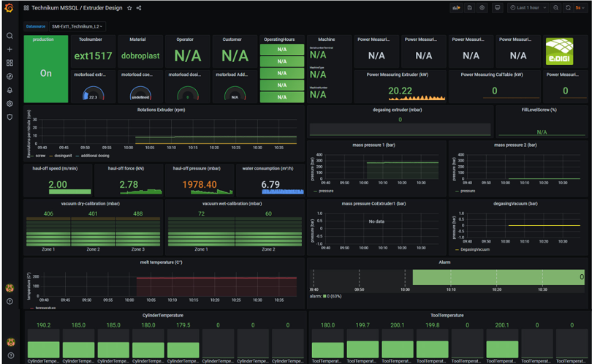Screen dimensions: 592x364
Task: Open the Datasource SMI-Ext1_Technikum dropdown
Action: click(78, 26)
